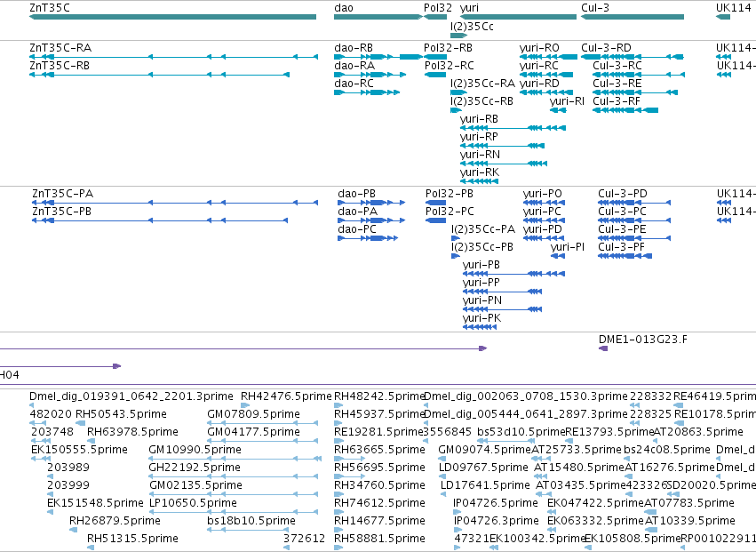Select the DME1-013G23.F feature label
This screenshot has width=756, height=552.
point(643,340)
